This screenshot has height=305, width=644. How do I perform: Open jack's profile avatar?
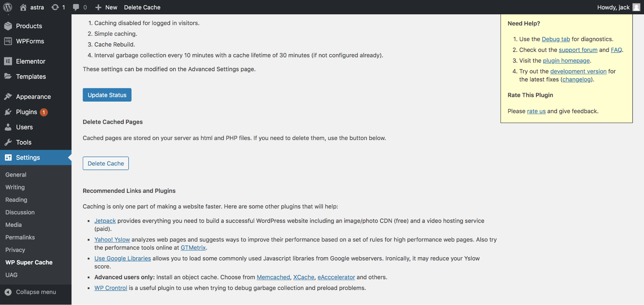(x=636, y=7)
